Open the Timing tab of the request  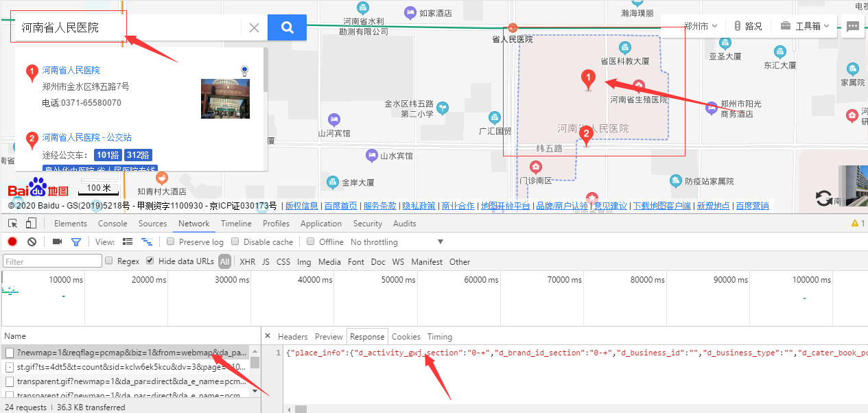pyautogui.click(x=440, y=337)
